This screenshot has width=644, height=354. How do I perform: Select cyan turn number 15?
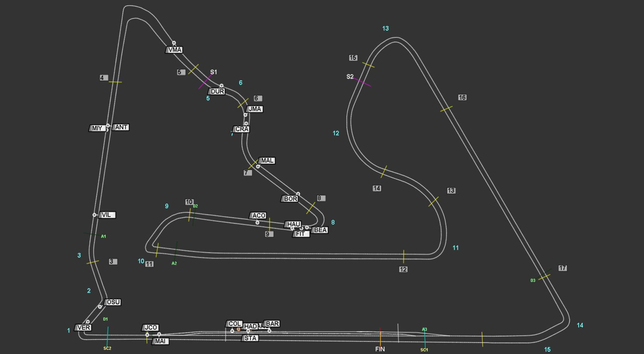[x=547, y=350]
